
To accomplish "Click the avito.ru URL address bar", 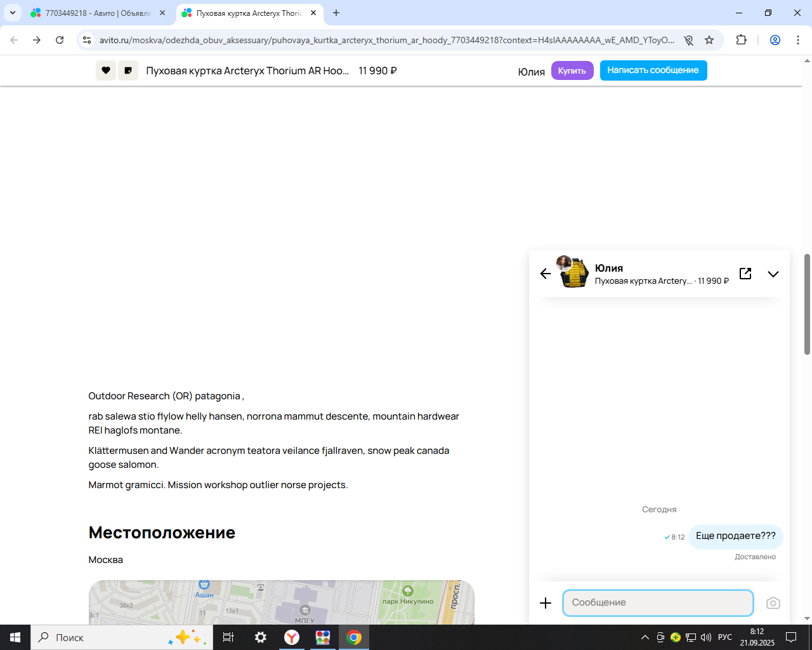I will tap(387, 40).
